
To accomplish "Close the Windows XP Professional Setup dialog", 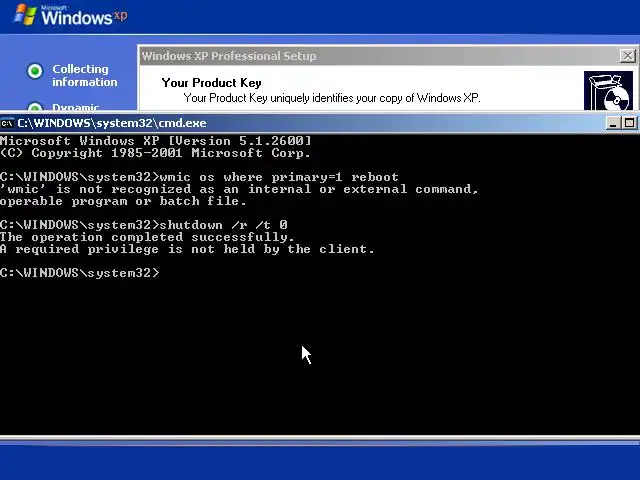I will pos(627,56).
